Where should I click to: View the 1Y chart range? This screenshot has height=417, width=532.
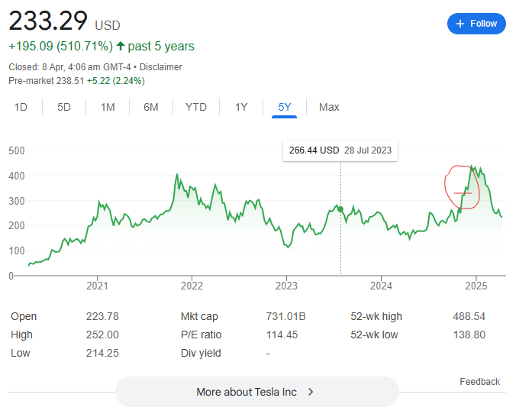[241, 108]
